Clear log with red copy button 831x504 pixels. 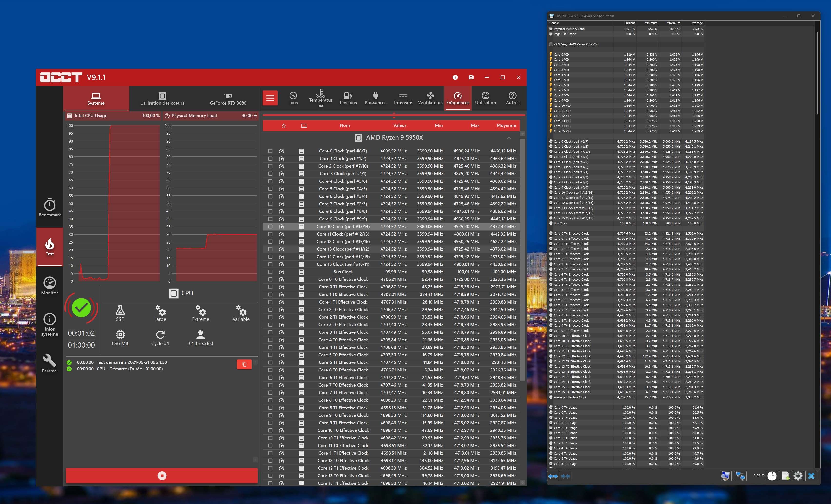point(244,364)
